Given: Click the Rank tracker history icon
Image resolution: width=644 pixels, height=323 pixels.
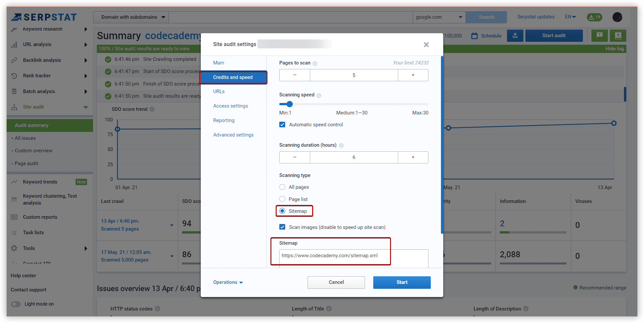Looking at the screenshot, I should click(x=14, y=76).
